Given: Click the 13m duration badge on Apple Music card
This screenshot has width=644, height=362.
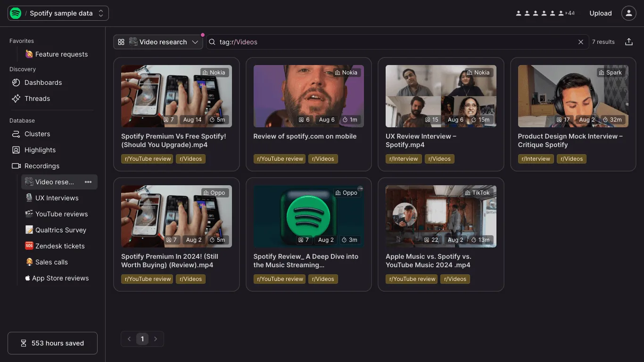Looking at the screenshot, I should point(480,240).
